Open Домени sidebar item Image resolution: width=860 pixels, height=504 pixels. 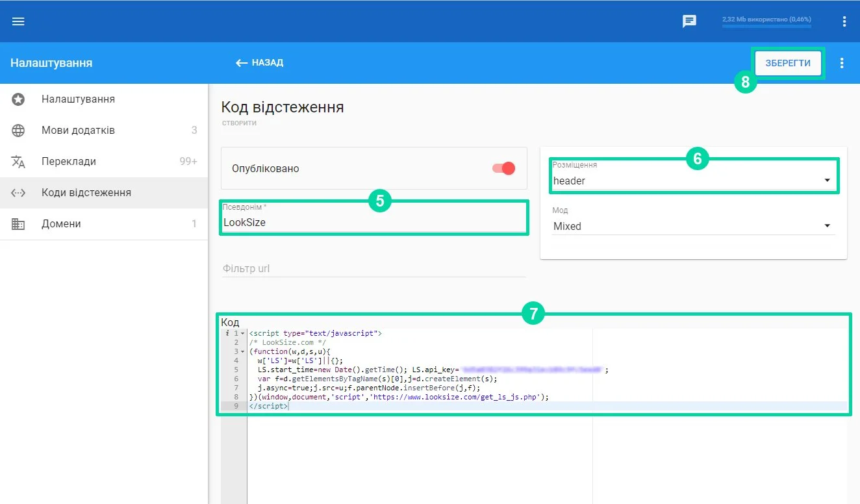(x=104, y=224)
